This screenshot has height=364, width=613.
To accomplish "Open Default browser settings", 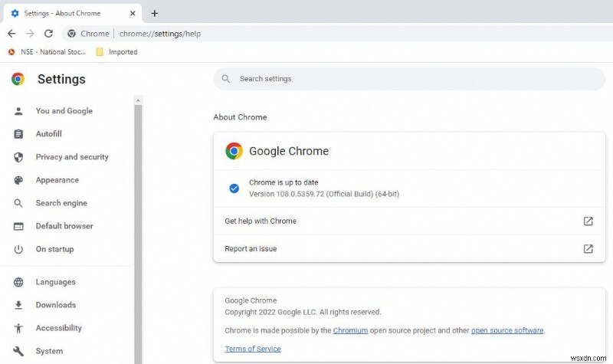I will pyautogui.click(x=64, y=226).
